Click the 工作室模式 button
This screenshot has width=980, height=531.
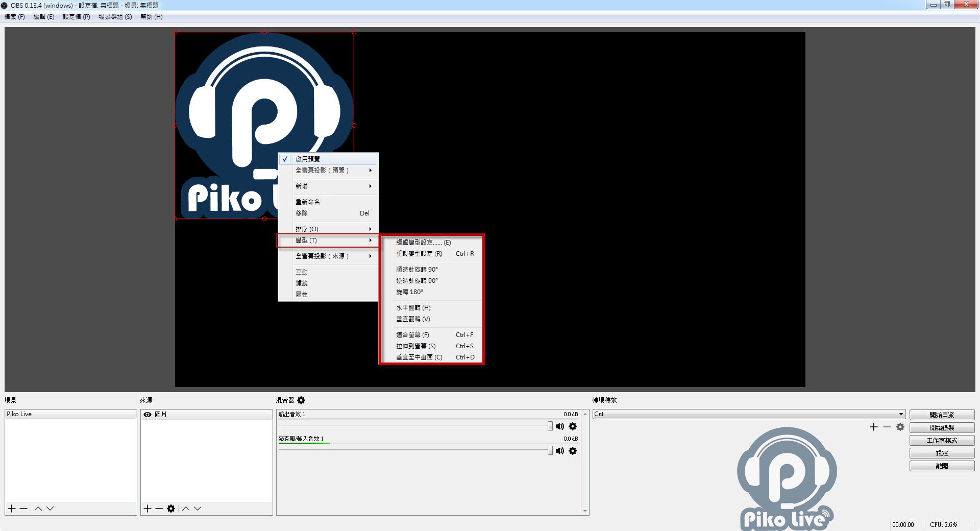coord(942,441)
